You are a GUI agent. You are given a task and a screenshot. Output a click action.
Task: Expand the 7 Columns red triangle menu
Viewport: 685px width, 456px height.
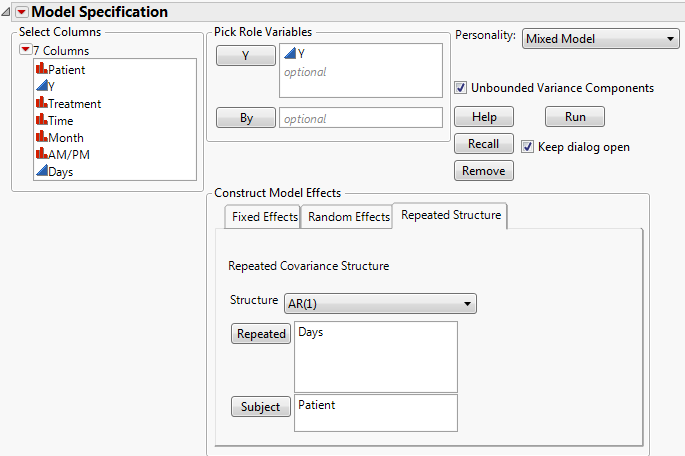pos(25,50)
